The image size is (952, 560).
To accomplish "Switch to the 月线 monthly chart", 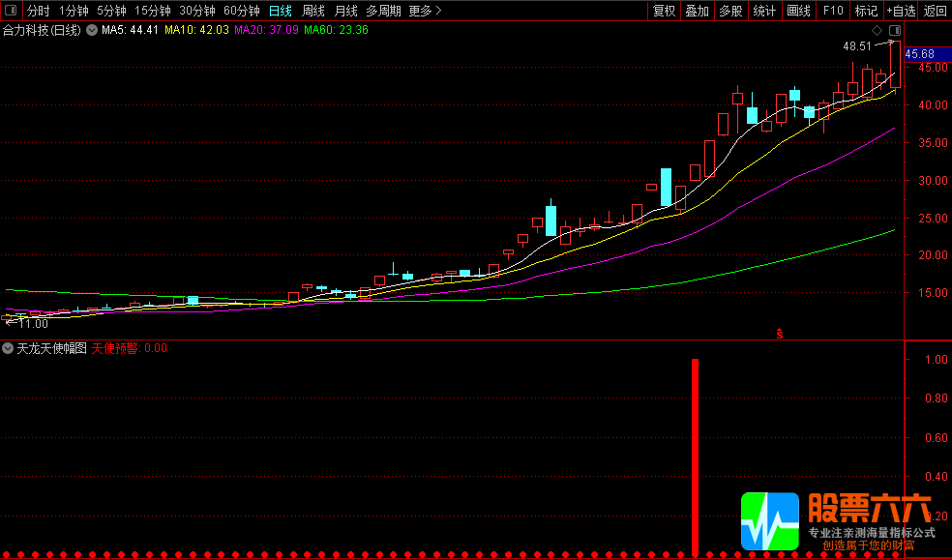I will point(345,11).
